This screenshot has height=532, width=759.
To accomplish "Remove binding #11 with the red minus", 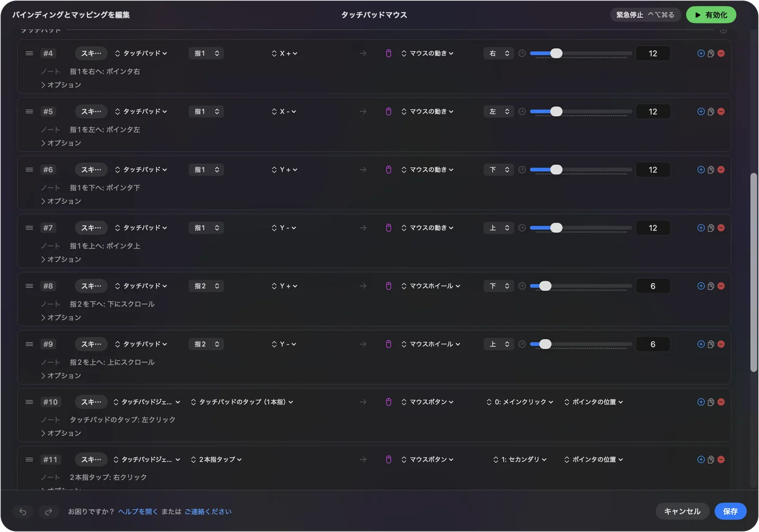I will tap(721, 459).
